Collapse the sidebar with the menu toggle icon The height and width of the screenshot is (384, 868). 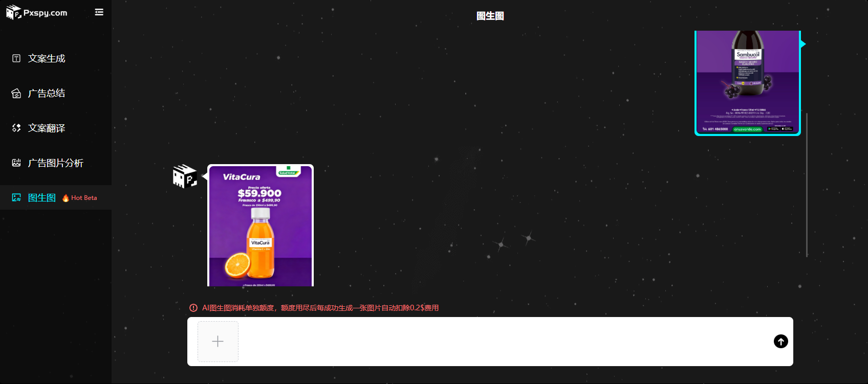coord(99,12)
